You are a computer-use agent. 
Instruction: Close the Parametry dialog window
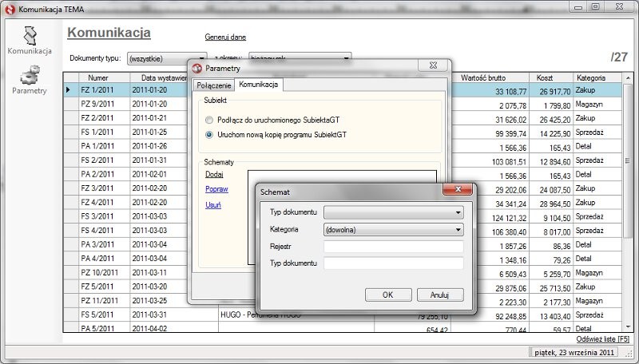[x=432, y=69]
